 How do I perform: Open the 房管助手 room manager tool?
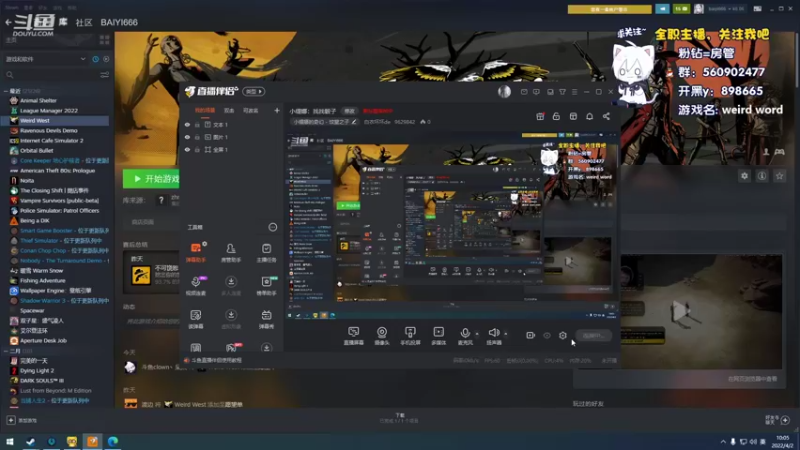[x=231, y=253]
